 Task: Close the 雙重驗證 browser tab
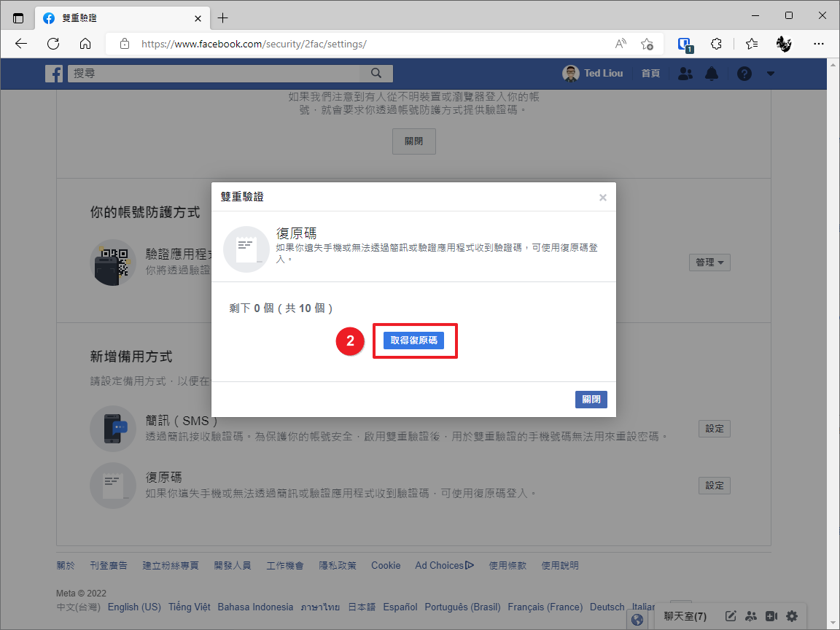[198, 18]
